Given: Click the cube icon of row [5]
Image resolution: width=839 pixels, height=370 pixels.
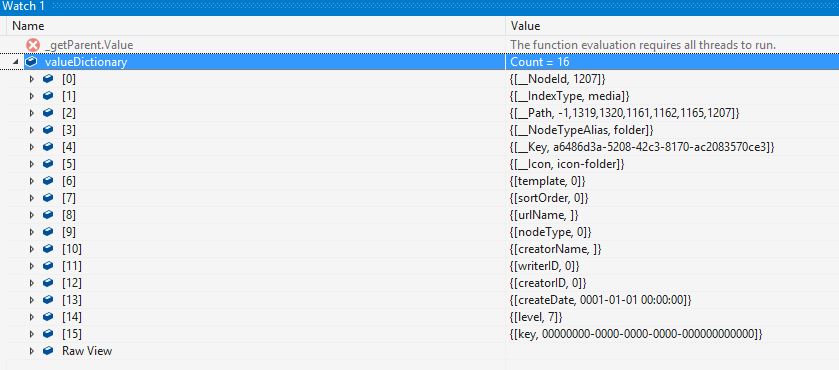Looking at the screenshot, I should click(48, 164).
